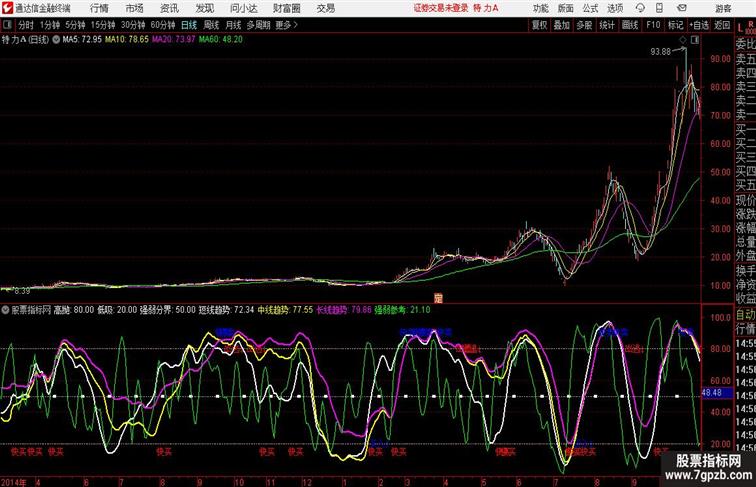Switch to the 60分钟 period tab
Image resolution: width=756 pixels, height=487 pixels.
tap(163, 25)
